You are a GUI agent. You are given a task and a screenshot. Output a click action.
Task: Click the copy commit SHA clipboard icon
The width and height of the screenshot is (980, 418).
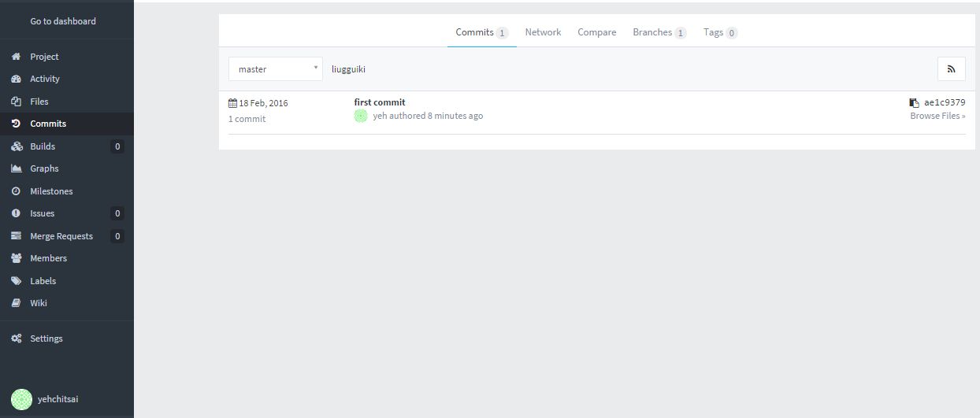914,102
